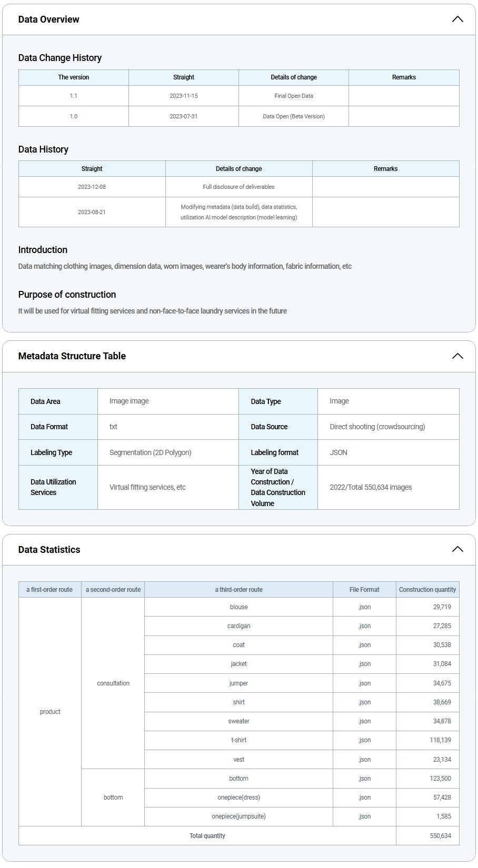Collapse Data Overview section using chevron
Screen dimensions: 478x868
457,19
